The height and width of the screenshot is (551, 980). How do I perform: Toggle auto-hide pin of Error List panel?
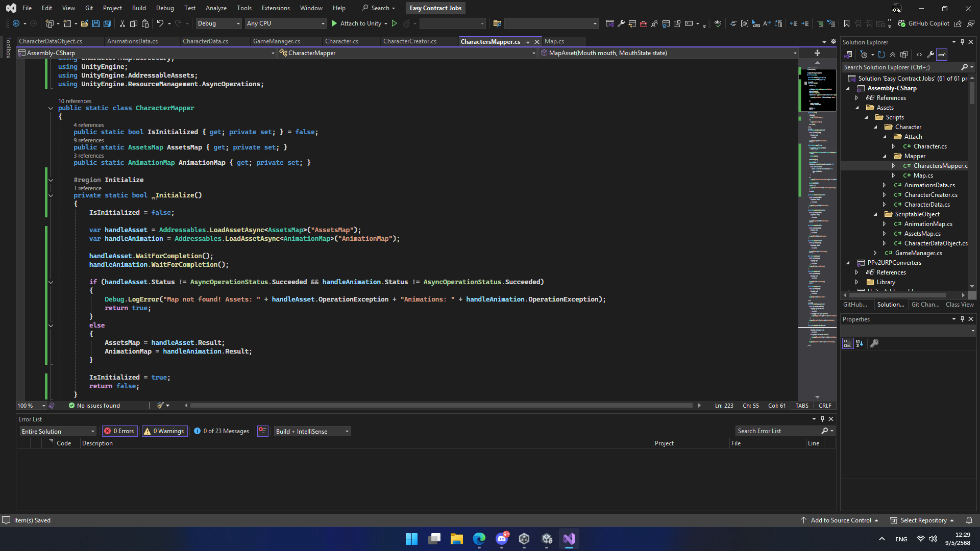[x=822, y=419]
